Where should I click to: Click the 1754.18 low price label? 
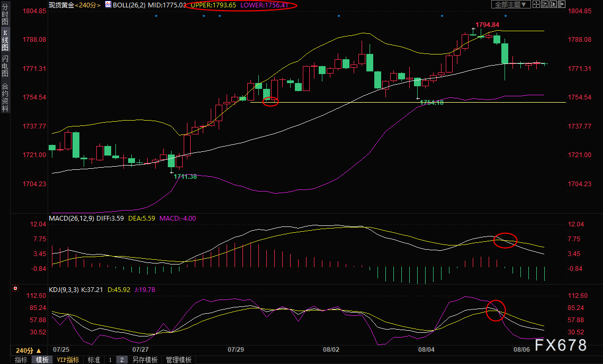[432, 102]
